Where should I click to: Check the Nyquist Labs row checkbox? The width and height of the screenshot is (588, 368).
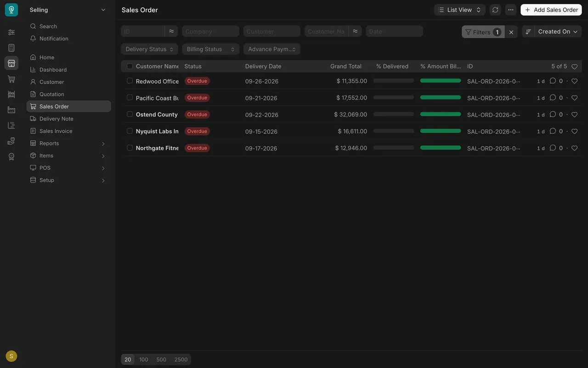(x=130, y=131)
